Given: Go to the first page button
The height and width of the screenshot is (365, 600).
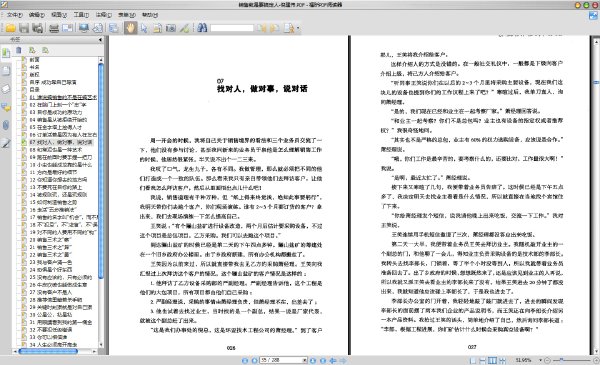Looking at the screenshot, I should point(245,360).
